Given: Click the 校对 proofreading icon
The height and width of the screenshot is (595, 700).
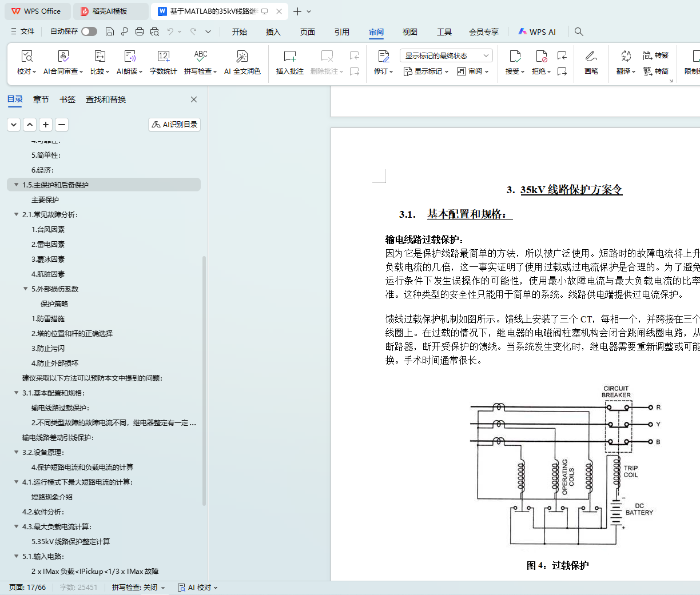Looking at the screenshot, I should tap(27, 57).
